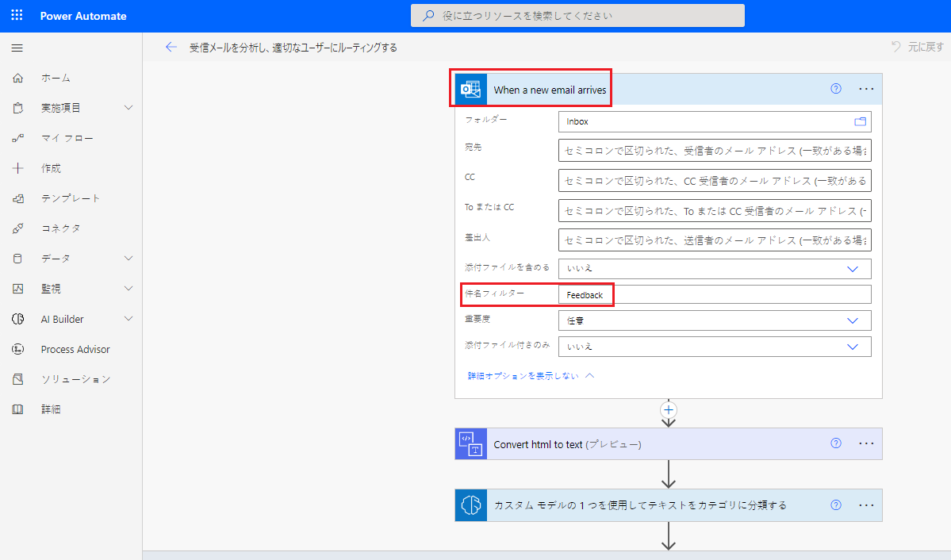Image resolution: width=951 pixels, height=560 pixels.
Task: Open the 添付ファイル付きのみ dropdown
Action: tap(715, 347)
